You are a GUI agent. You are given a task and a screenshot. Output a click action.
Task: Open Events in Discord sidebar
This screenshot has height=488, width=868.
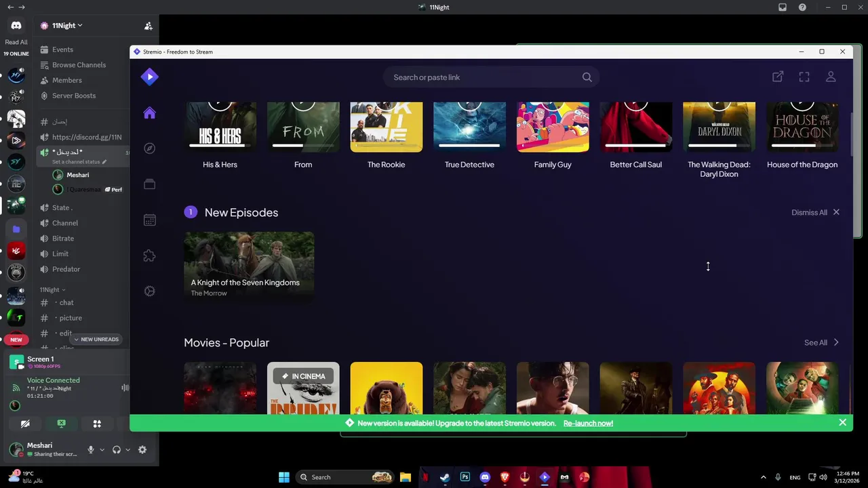tap(62, 49)
